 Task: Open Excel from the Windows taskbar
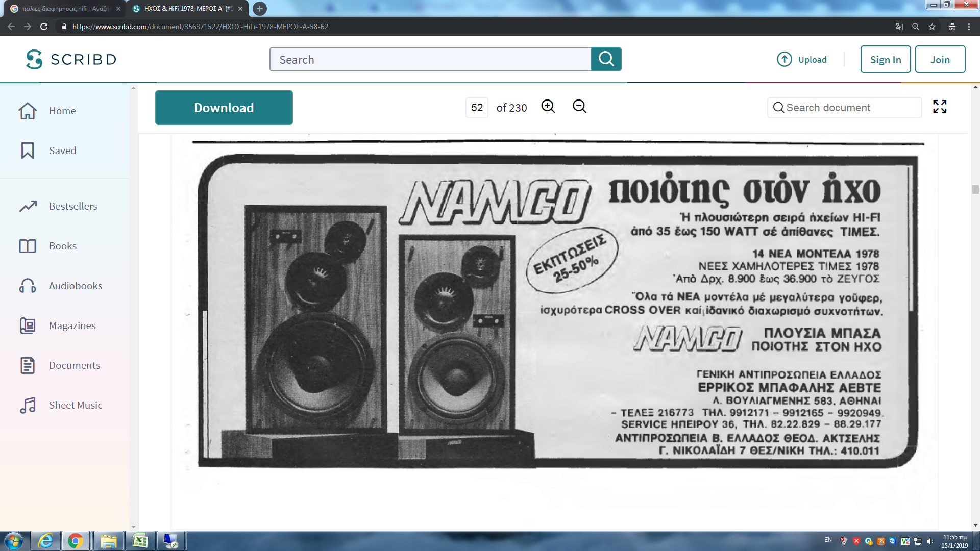click(x=140, y=541)
